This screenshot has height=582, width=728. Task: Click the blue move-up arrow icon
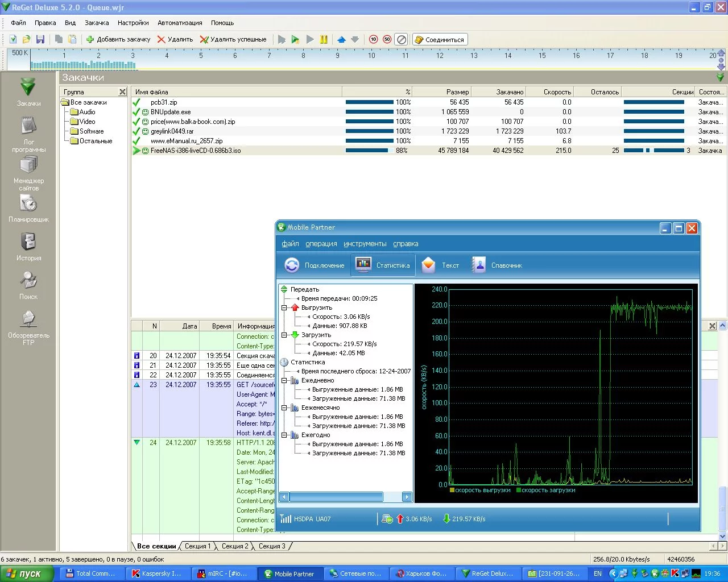[x=341, y=39]
